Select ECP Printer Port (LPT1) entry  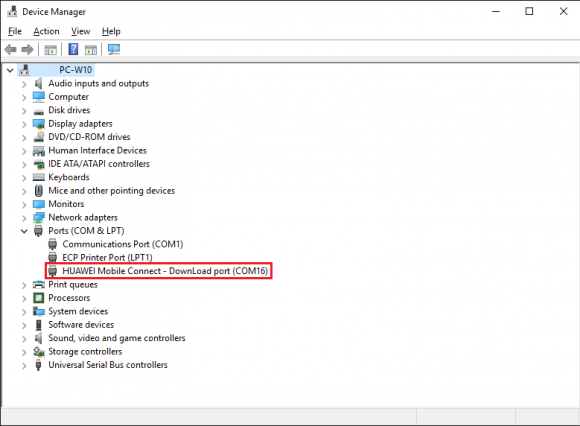(x=107, y=257)
